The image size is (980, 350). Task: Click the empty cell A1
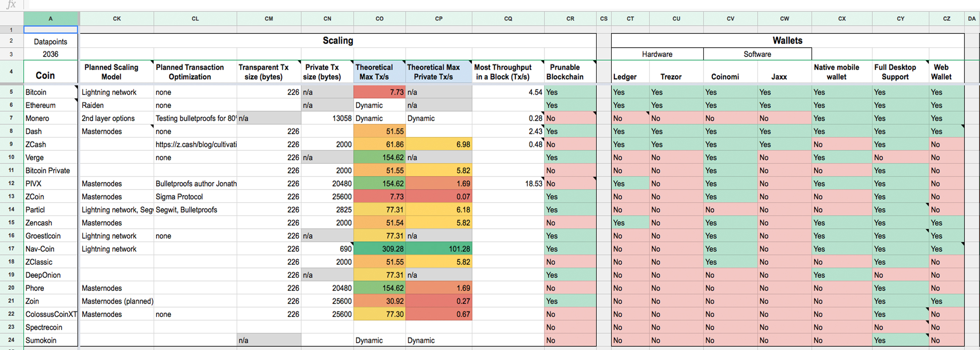[x=51, y=29]
